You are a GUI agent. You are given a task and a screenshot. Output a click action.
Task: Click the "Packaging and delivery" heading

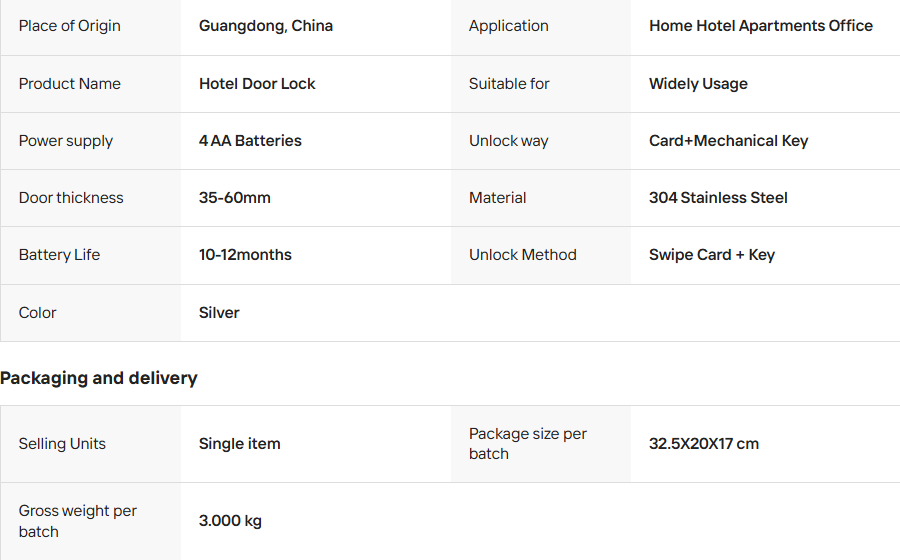[x=99, y=378]
